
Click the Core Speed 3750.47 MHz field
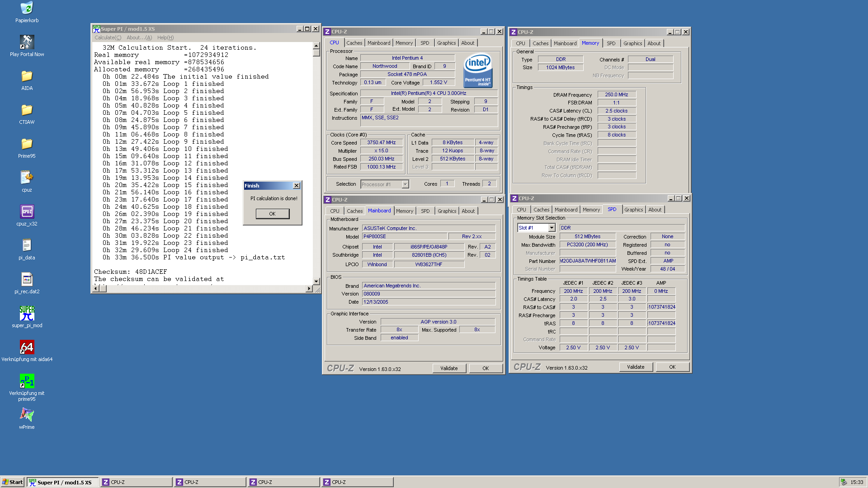[381, 143]
